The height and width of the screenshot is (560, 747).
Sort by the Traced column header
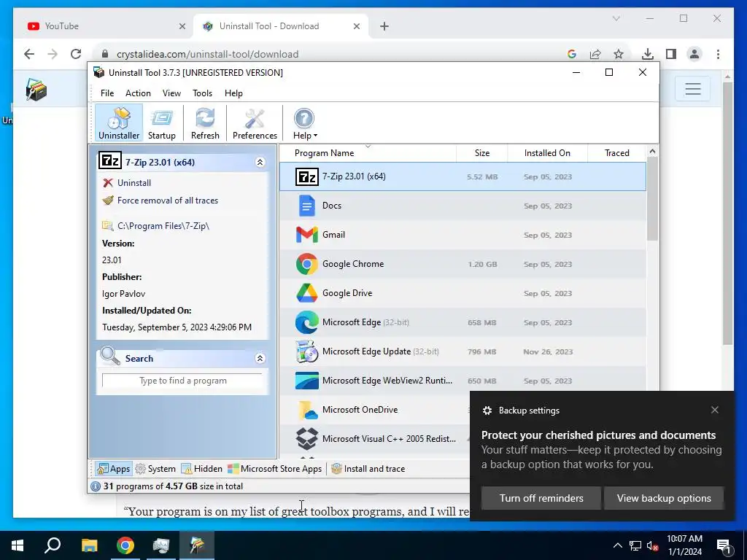click(616, 153)
